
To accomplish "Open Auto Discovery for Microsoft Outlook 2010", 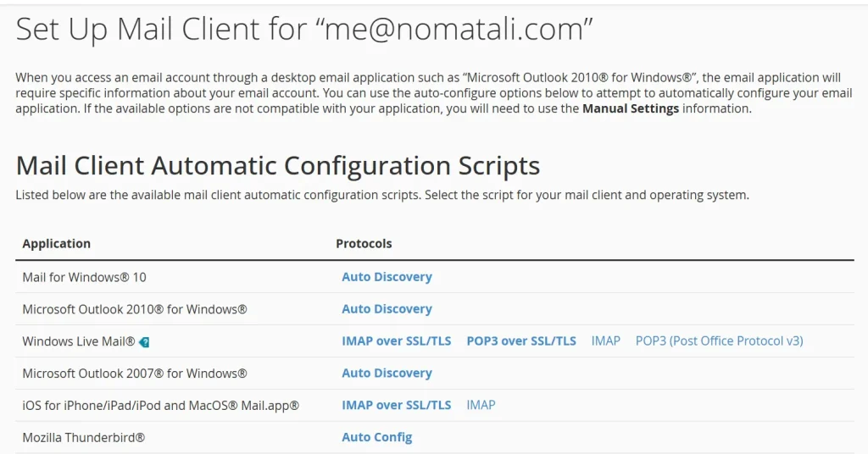I will (387, 309).
